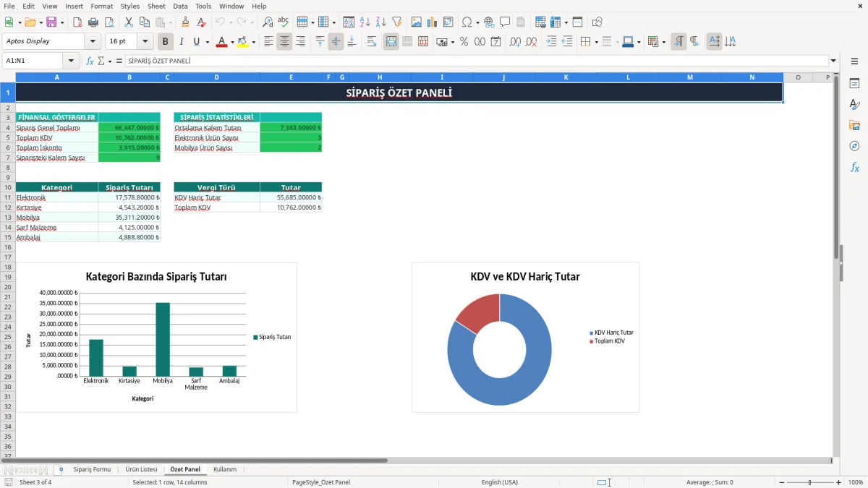The height and width of the screenshot is (488, 868).
Task: Toggle center vertically alignment
Action: pos(336,42)
